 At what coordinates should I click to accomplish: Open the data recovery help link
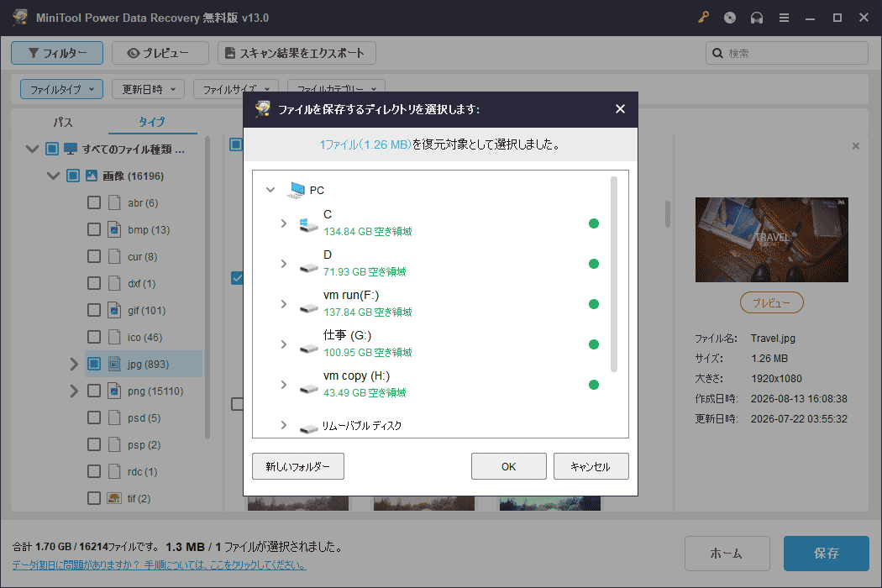point(160,565)
